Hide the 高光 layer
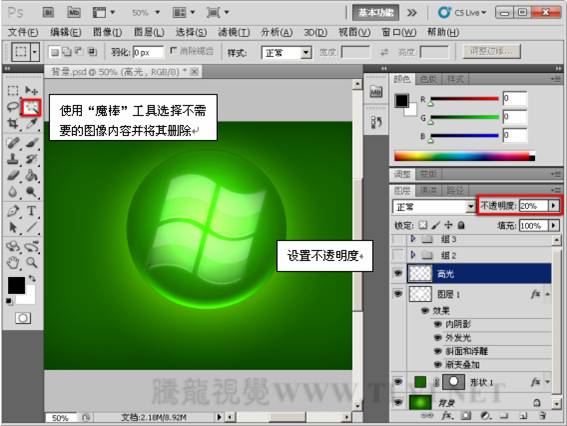This screenshot has height=426, width=567. pos(398,273)
